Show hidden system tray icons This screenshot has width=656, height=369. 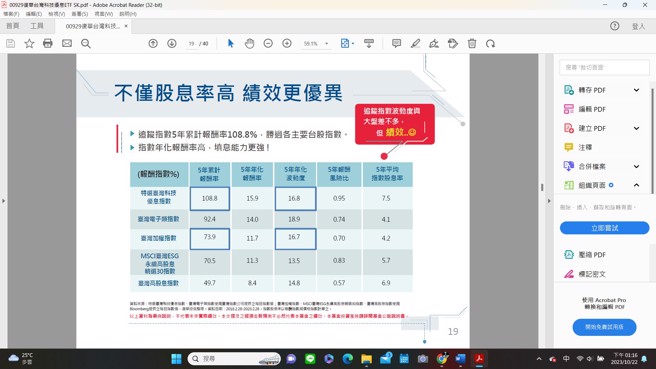[x=539, y=359]
